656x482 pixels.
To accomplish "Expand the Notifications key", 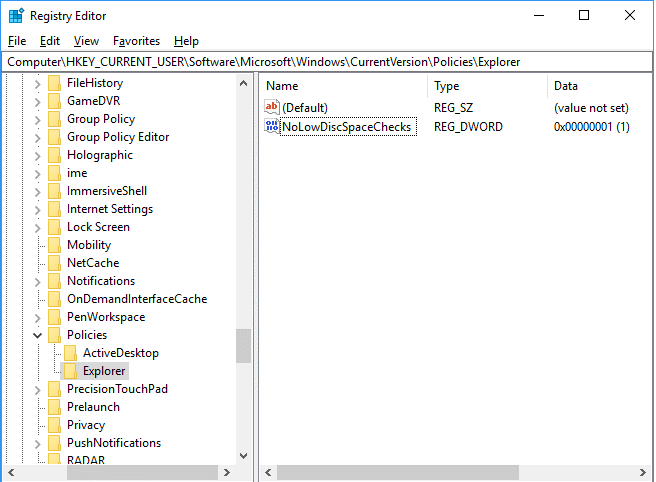I will (x=38, y=282).
